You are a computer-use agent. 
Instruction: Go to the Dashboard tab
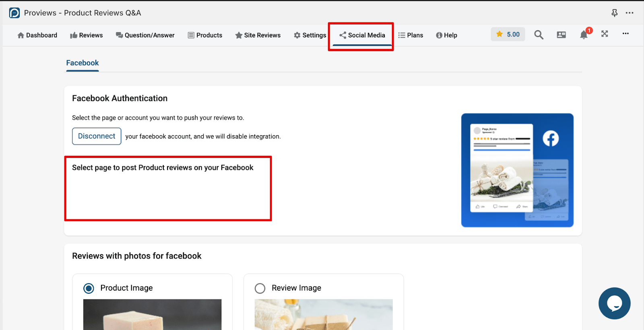click(37, 35)
